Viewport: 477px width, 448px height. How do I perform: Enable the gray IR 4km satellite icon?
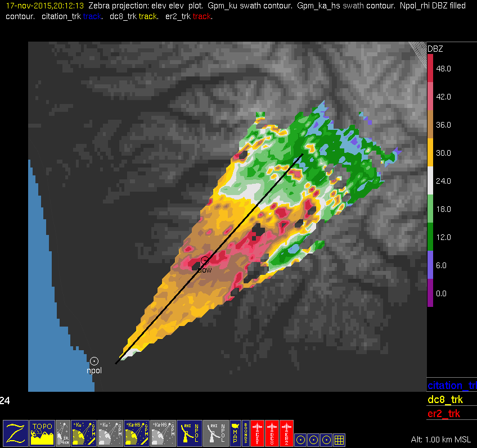[x=63, y=433]
